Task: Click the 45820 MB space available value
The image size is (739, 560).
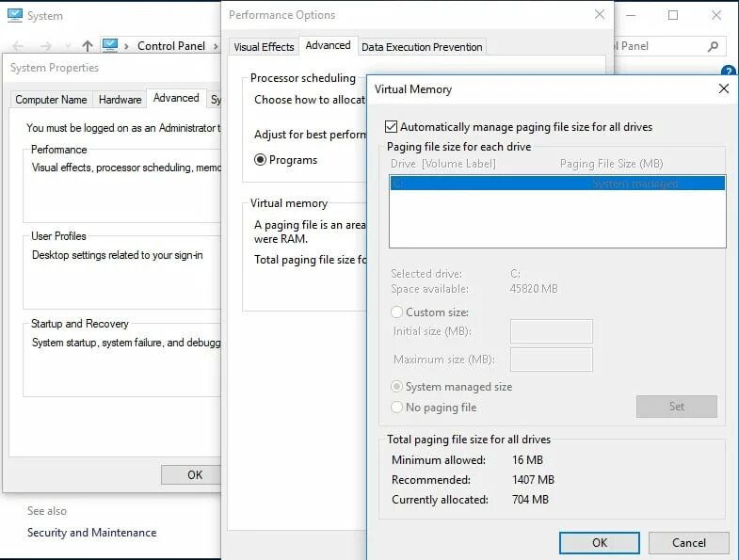Action: point(534,289)
